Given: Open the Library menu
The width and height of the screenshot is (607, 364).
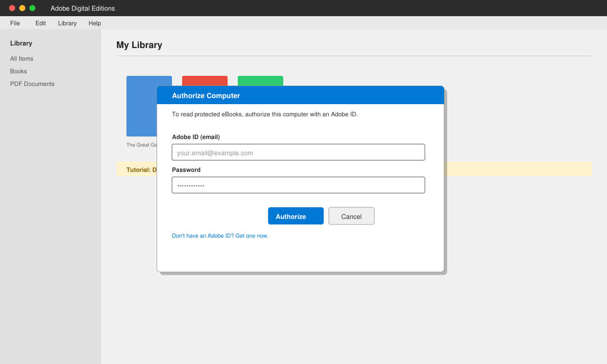Looking at the screenshot, I should point(67,23).
